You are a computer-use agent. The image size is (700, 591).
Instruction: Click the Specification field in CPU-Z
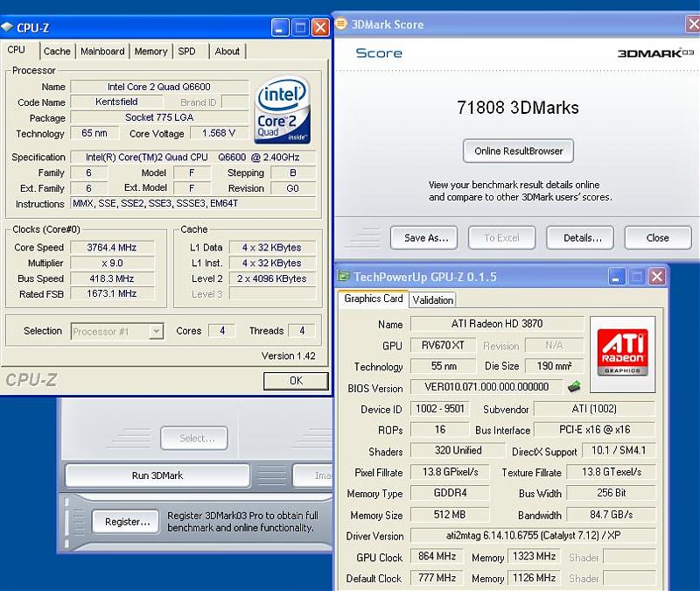pos(192,158)
